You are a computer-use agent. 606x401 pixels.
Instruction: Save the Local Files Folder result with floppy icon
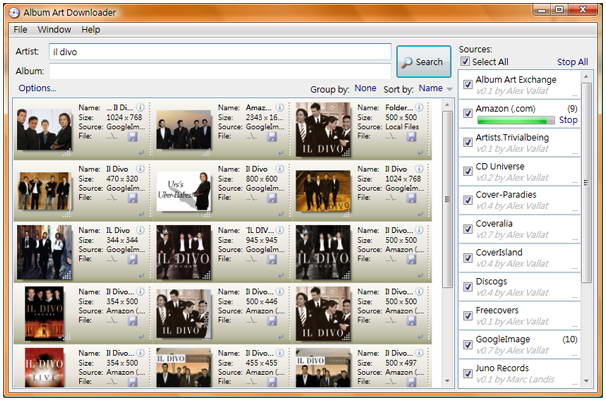(x=412, y=137)
